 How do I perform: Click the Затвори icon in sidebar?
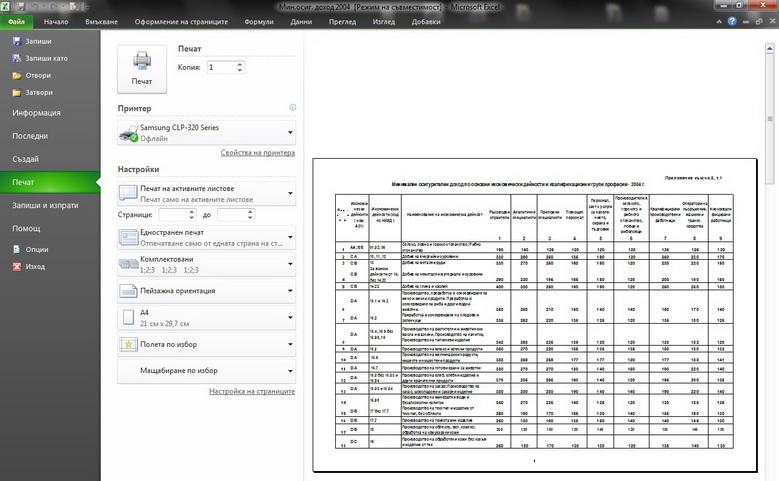17,92
